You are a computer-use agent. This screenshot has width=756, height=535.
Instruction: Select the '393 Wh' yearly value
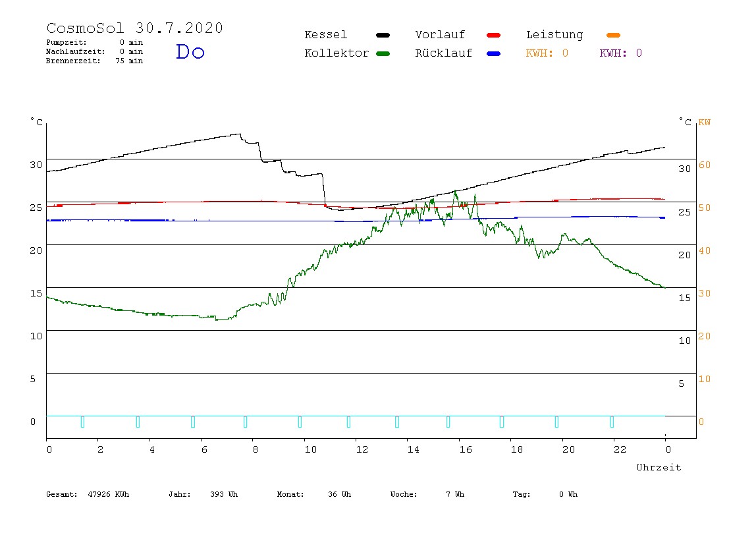coord(224,494)
